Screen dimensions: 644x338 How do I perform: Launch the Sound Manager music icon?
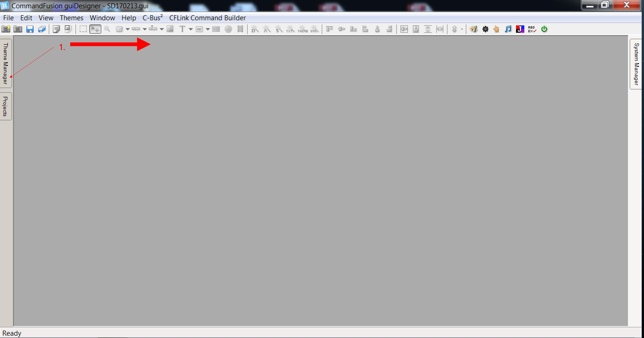[508, 29]
